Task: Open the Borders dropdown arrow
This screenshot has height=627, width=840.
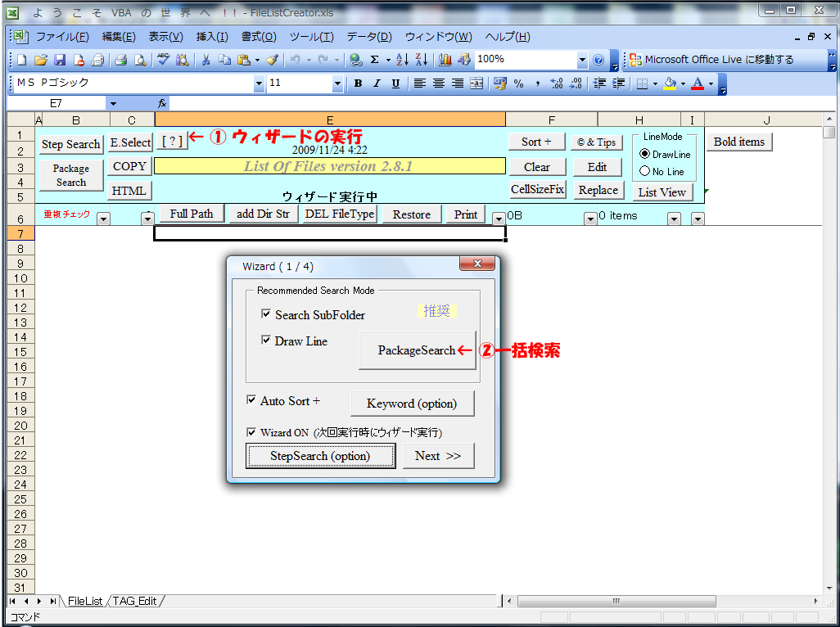Action: (655, 83)
